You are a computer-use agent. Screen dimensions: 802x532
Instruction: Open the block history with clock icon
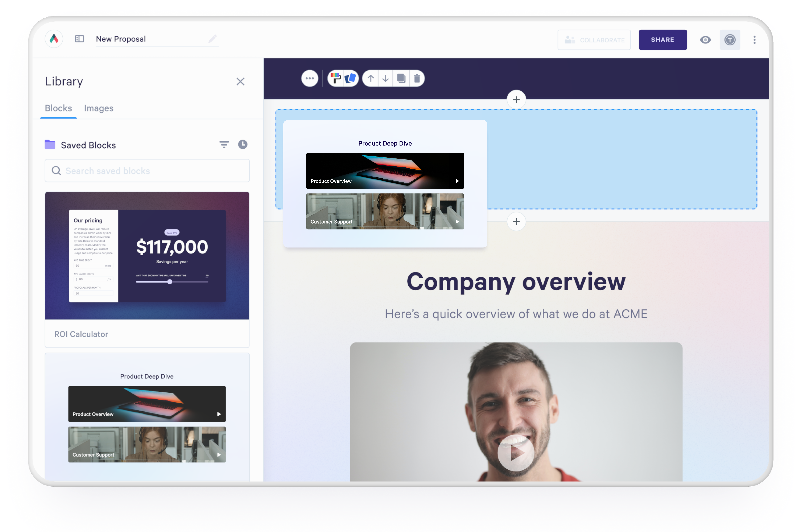click(242, 144)
